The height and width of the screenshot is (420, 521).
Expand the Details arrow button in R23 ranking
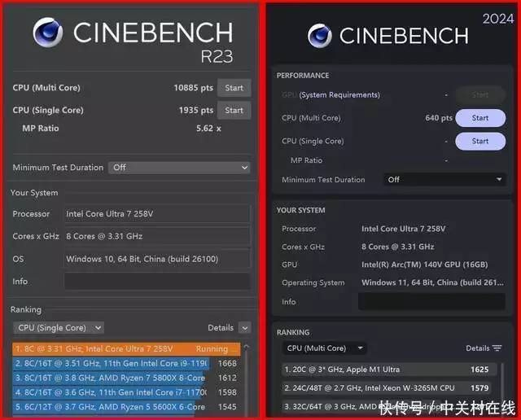point(244,328)
